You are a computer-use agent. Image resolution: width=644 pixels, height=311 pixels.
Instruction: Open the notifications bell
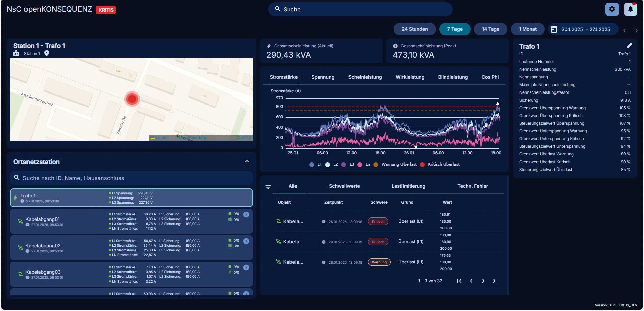coord(630,9)
